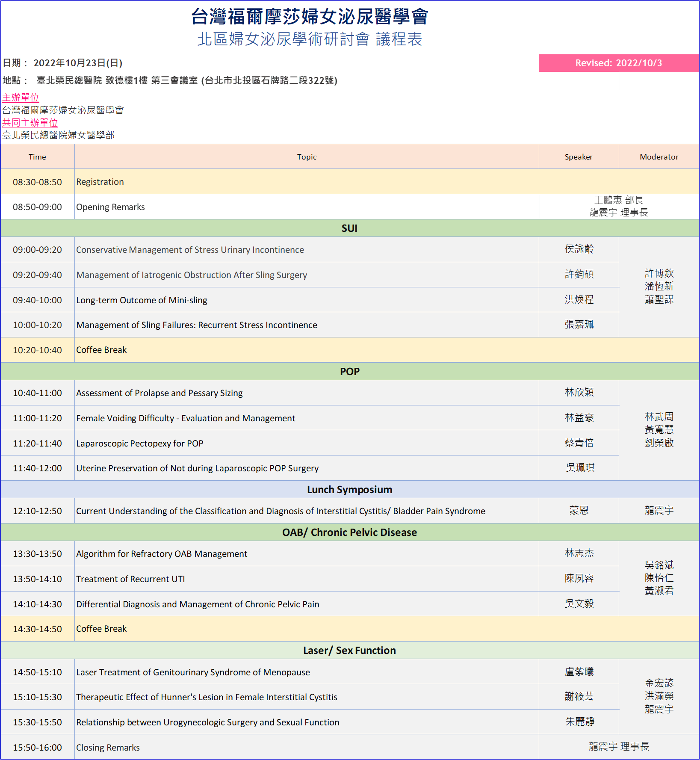Viewport: 700px width, 760px height.
Task: Select the Long-term Outcome of Mini-sling topic
Action: click(142, 300)
